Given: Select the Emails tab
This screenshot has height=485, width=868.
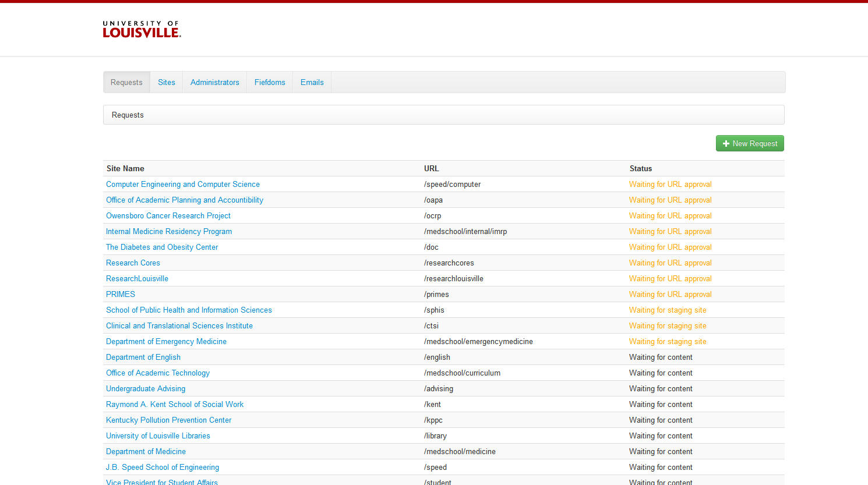Looking at the screenshot, I should pos(312,82).
